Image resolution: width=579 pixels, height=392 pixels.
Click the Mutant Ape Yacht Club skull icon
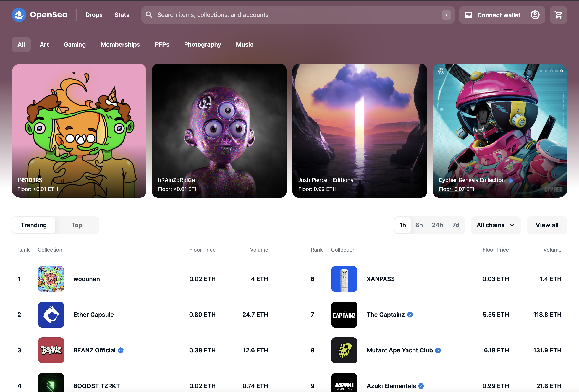tap(344, 350)
